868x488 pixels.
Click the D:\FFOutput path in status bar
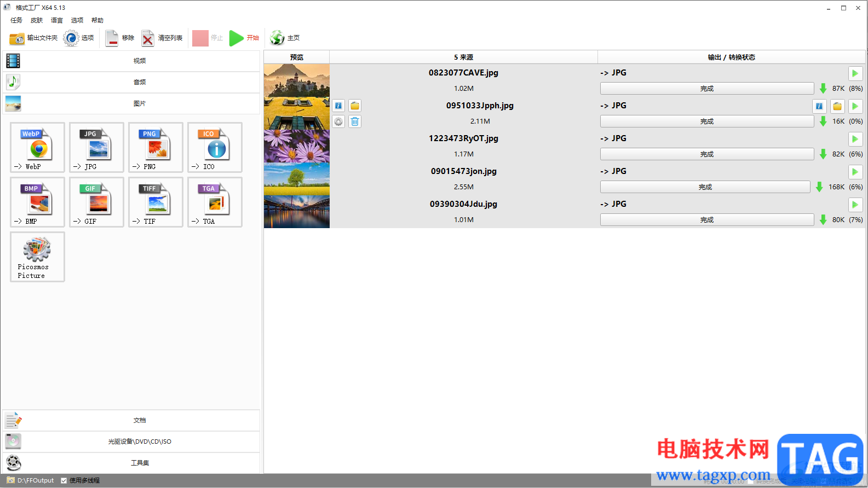[36, 480]
